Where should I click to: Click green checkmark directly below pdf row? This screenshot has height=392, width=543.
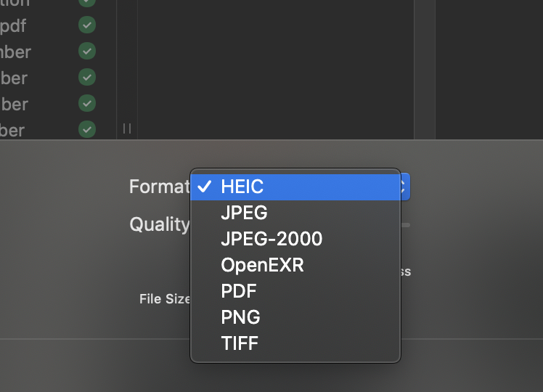[87, 52]
